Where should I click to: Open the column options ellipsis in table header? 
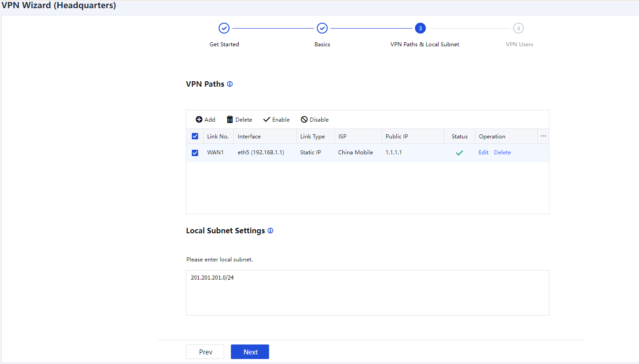[543, 136]
